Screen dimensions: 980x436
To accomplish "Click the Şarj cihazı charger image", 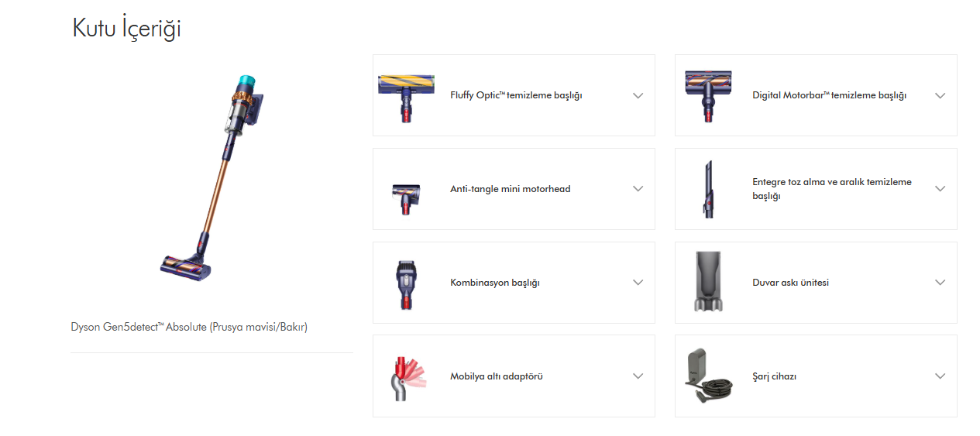I will 708,377.
